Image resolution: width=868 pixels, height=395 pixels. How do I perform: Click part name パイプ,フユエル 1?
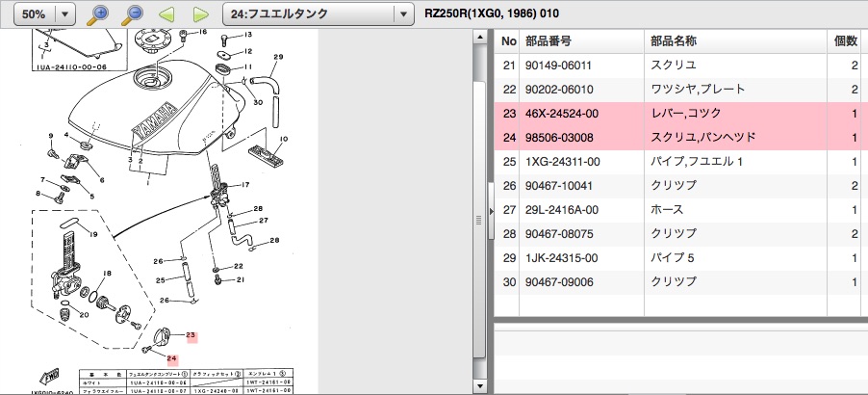697,162
